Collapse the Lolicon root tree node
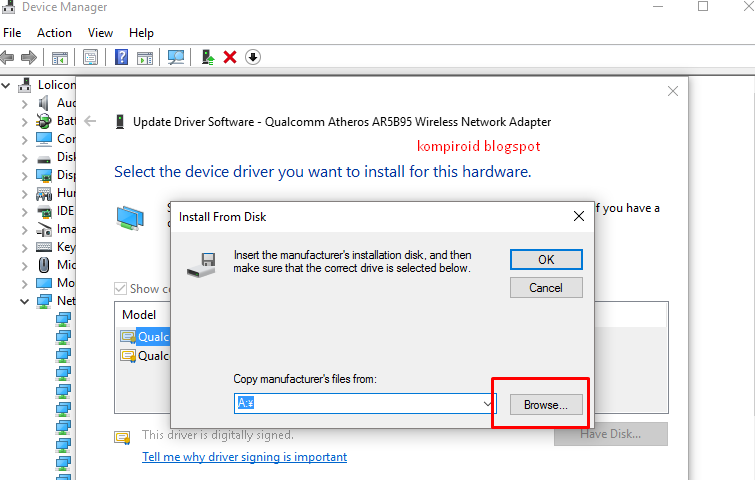 pos(6,86)
